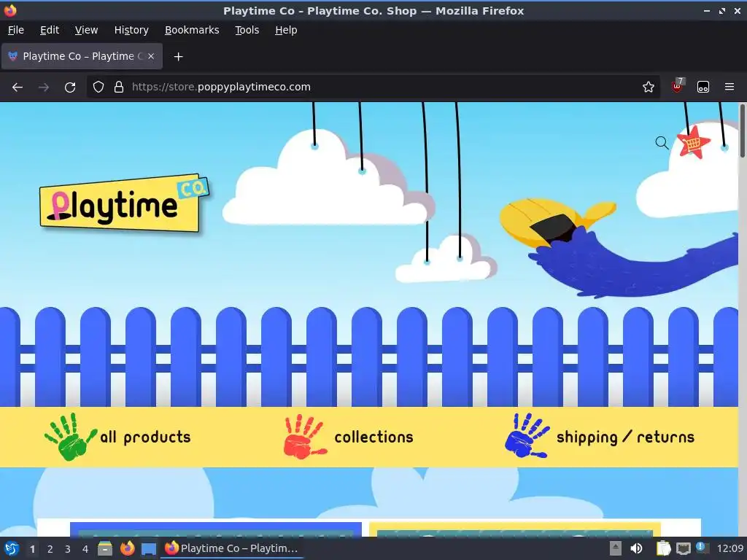Open the File menu
Image resolution: width=747 pixels, height=560 pixels.
pos(16,30)
